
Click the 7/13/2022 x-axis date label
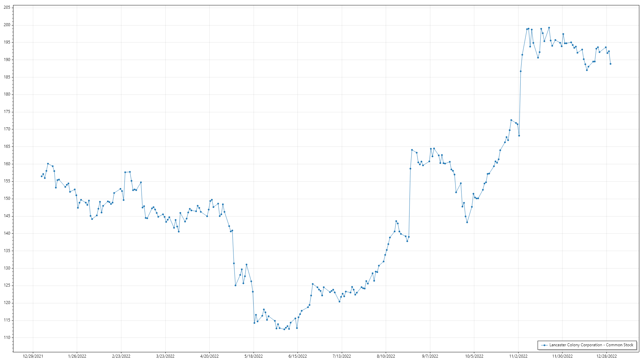click(342, 356)
